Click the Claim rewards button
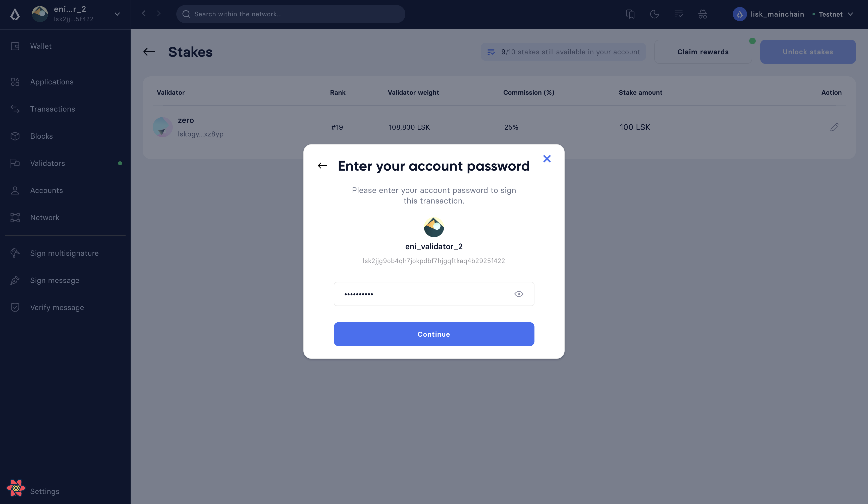Viewport: 868px width, 504px height. 703,52
